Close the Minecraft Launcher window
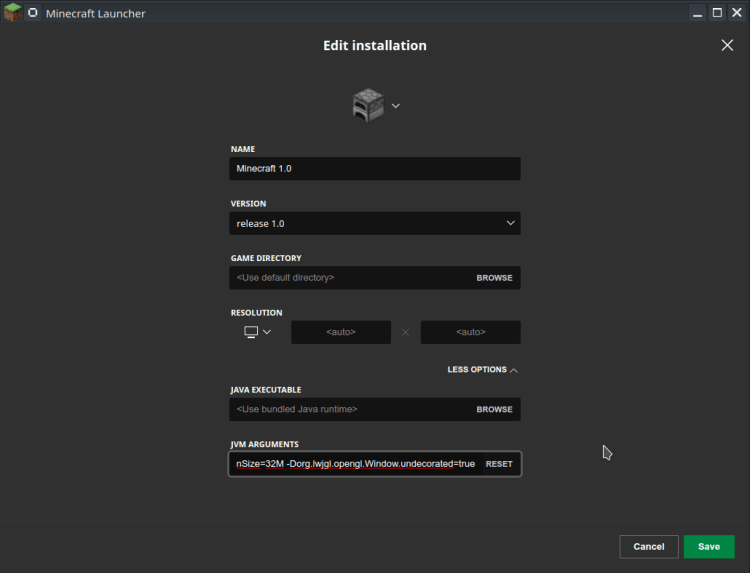The height and width of the screenshot is (573, 750). coord(737,13)
